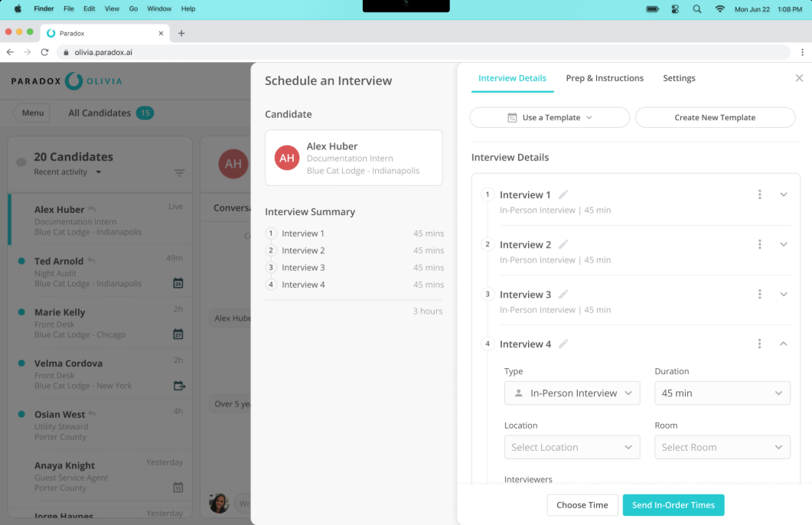The height and width of the screenshot is (525, 812).
Task: Click the Choose Time button
Action: pos(582,505)
